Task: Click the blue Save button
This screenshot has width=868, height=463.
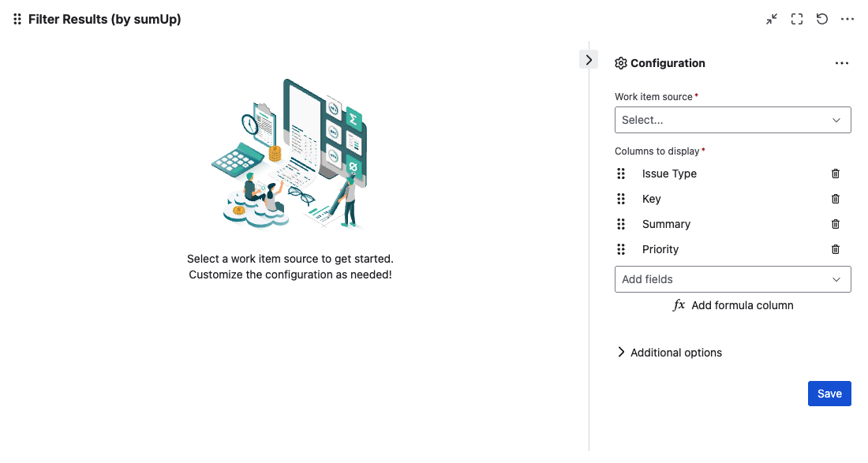Action: coord(829,394)
